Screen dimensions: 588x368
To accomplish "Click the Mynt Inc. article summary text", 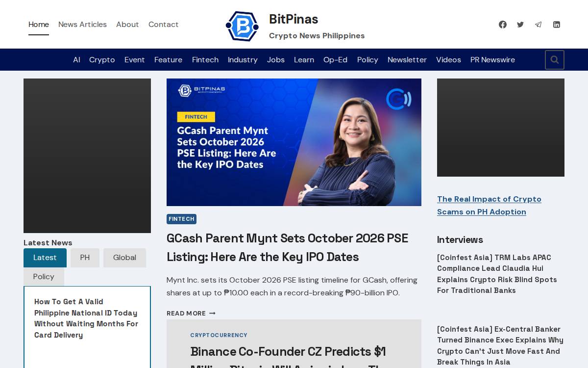I will (x=292, y=287).
